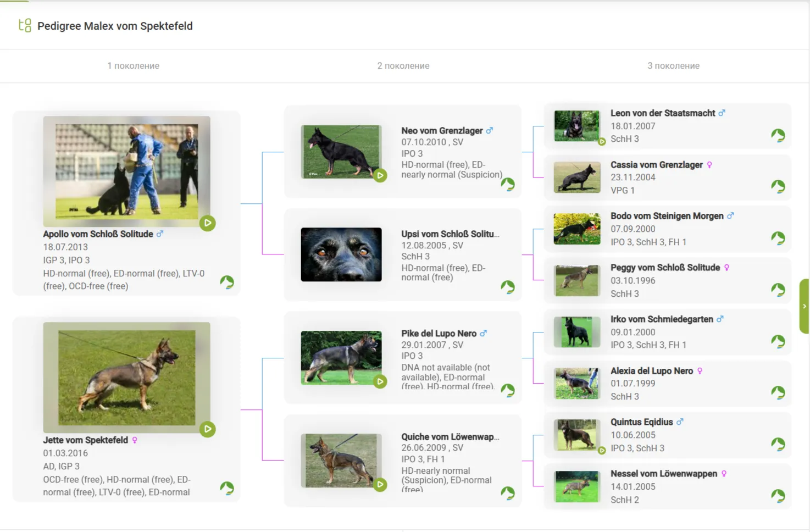Play video on Apollo vom Schloß Solitude photo
This screenshot has height=532, width=810.
(x=207, y=223)
